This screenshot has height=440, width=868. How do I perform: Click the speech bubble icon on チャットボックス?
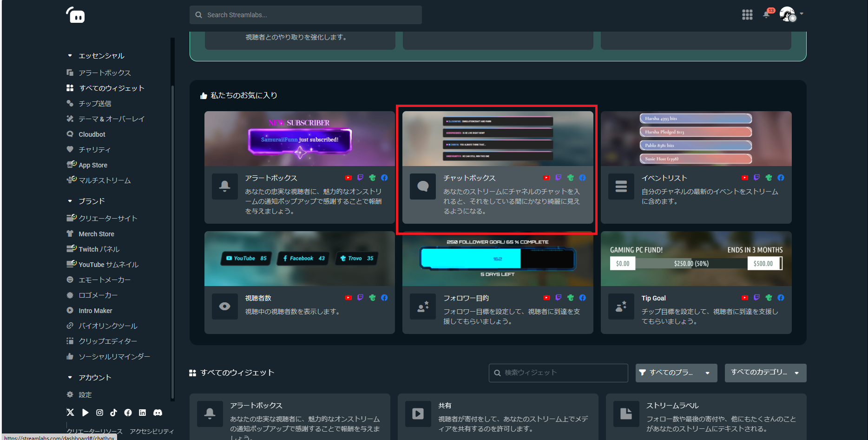point(422,186)
